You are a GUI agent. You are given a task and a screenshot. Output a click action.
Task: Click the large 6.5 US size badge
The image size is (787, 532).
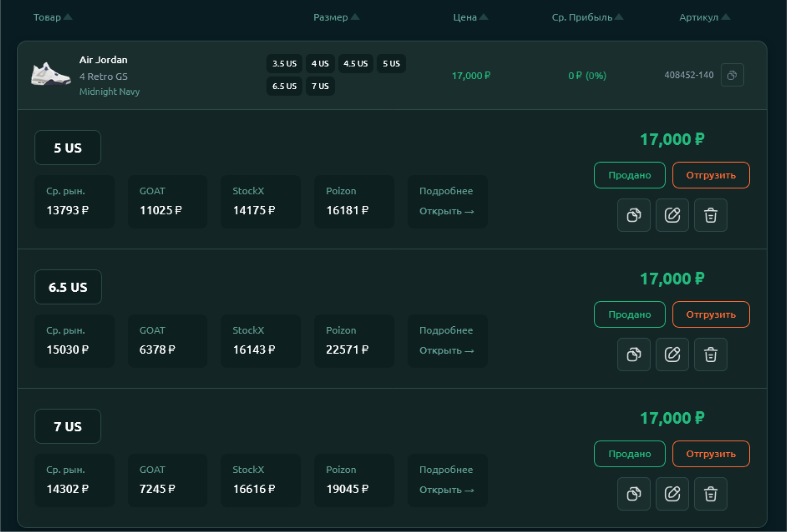pos(68,287)
